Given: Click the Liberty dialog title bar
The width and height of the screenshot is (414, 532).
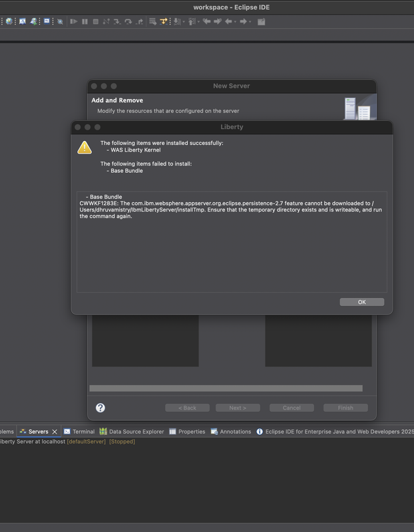Looking at the screenshot, I should (x=232, y=127).
